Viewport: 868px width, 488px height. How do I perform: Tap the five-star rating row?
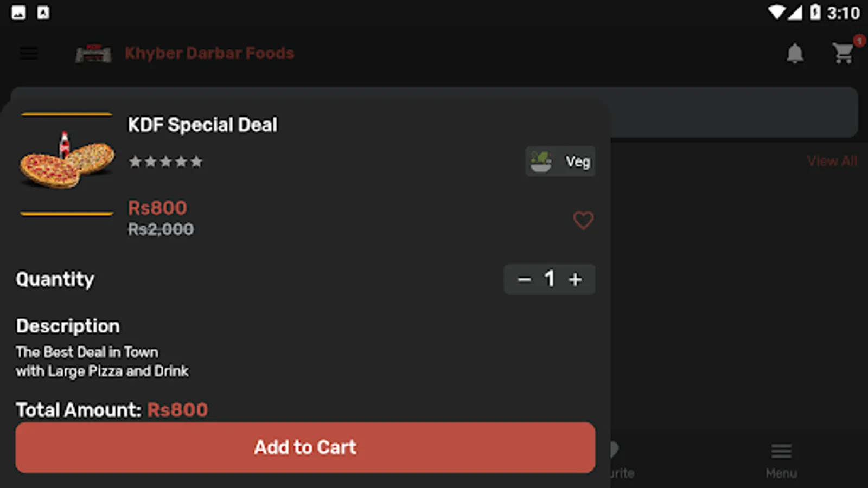[165, 162]
